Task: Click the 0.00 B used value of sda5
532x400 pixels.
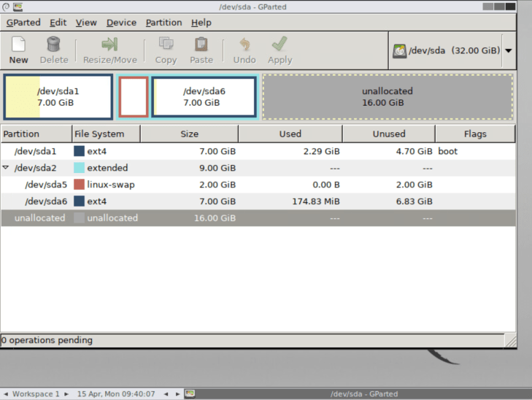Action: 326,185
